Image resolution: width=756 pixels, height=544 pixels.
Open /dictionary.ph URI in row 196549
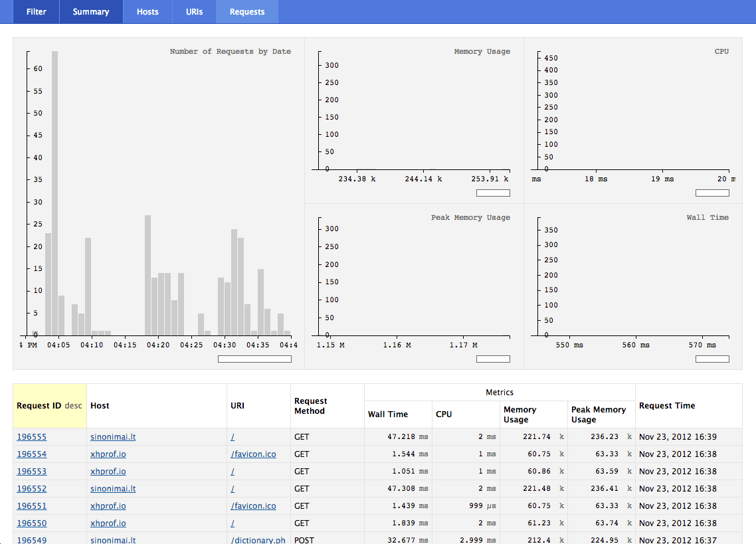point(258,540)
